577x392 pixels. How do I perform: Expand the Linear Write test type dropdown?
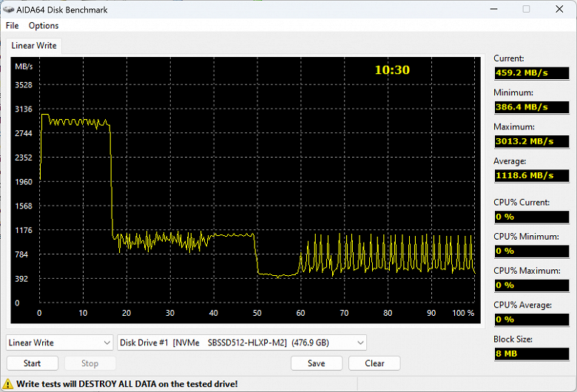(x=59, y=342)
